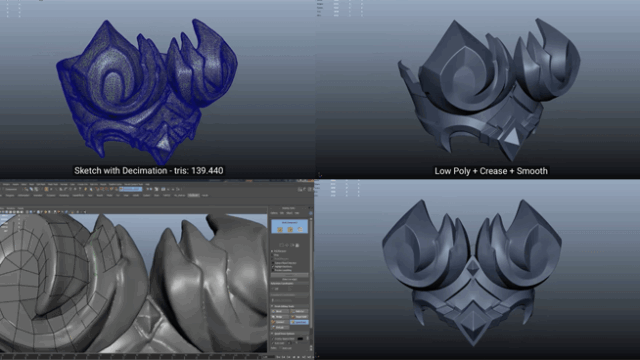This screenshot has width=640, height=360.
Task: Toggle Highlight Backfaces checkbox
Action: click(273, 267)
